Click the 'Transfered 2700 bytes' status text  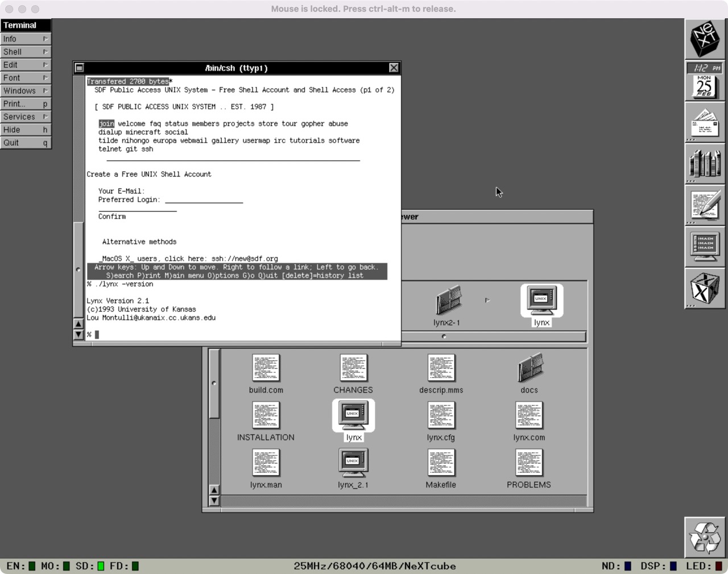[128, 81]
